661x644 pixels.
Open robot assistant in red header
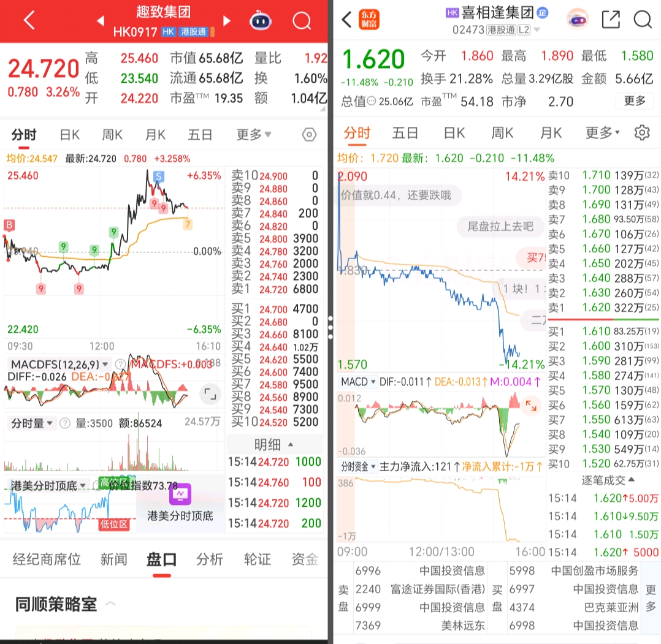pyautogui.click(x=261, y=21)
